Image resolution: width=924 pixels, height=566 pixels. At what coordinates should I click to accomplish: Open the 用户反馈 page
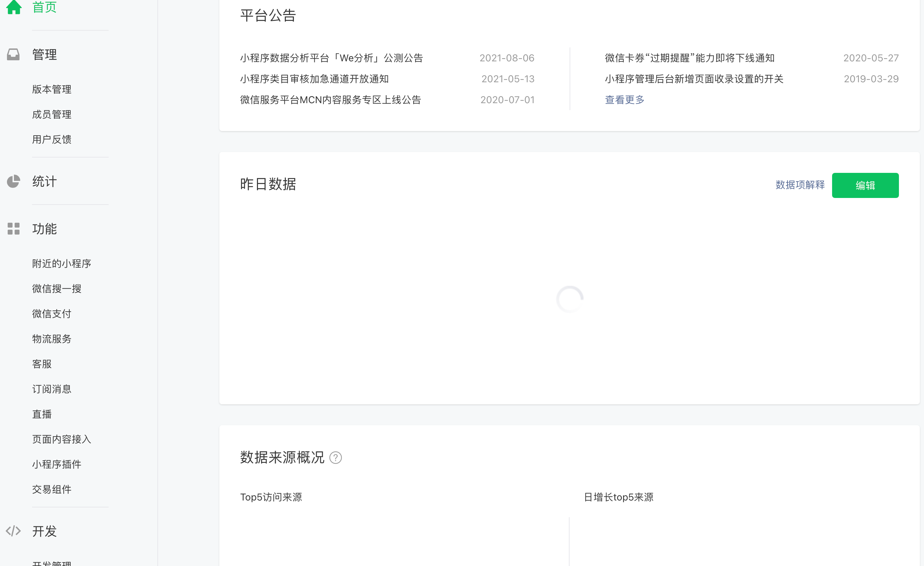click(52, 140)
